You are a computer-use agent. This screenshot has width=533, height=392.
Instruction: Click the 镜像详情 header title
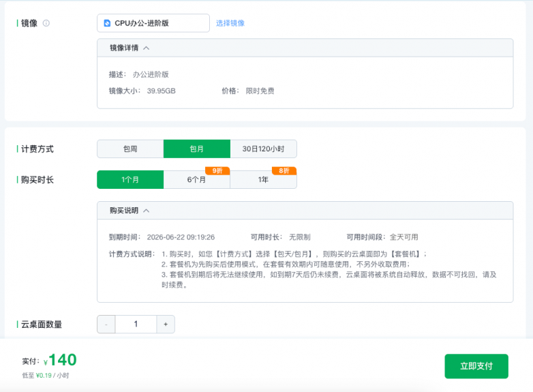pyautogui.click(x=124, y=48)
